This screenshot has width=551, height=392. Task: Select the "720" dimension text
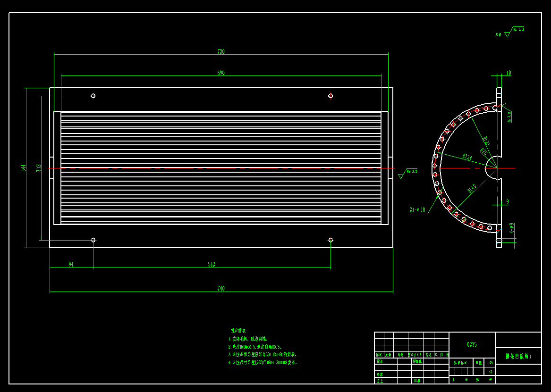coord(220,51)
